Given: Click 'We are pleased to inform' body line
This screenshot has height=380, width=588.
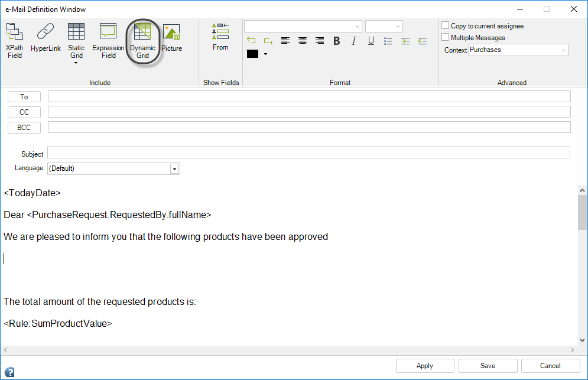Looking at the screenshot, I should (x=165, y=237).
